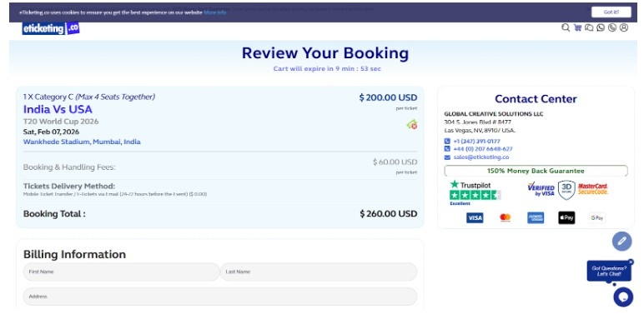The height and width of the screenshot is (314, 644).
Task: Click the Apple Pay payment icon
Action: tap(566, 217)
